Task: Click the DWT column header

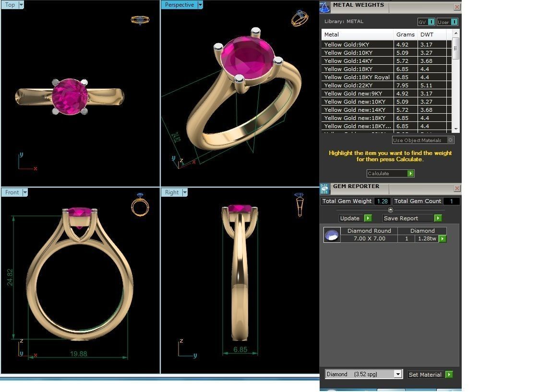Action: [431, 35]
